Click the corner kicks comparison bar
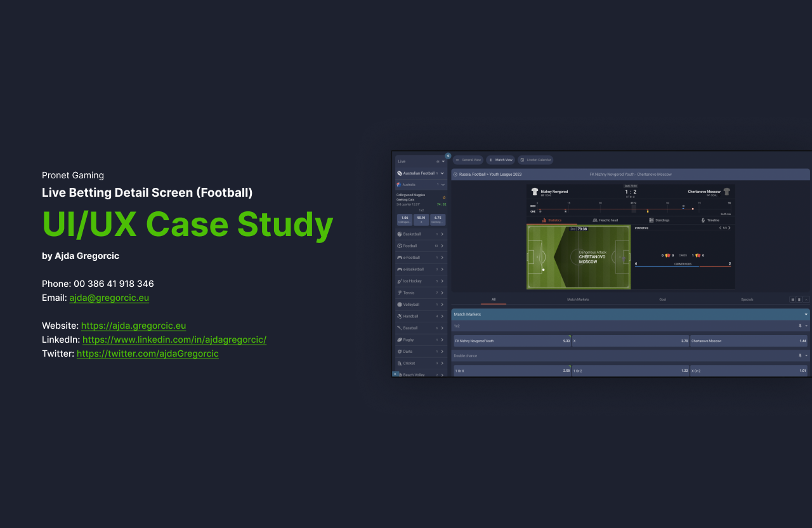Screen dimensions: 812x528 point(683,265)
